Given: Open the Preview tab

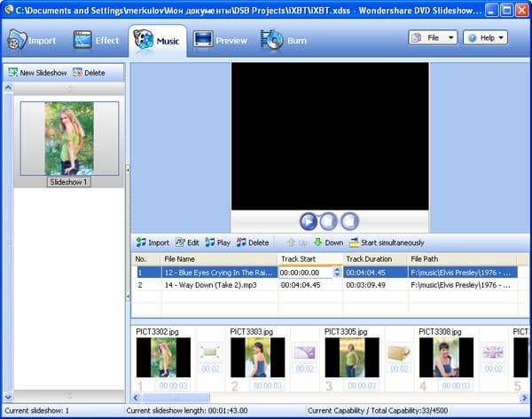Looking at the screenshot, I should (x=220, y=41).
